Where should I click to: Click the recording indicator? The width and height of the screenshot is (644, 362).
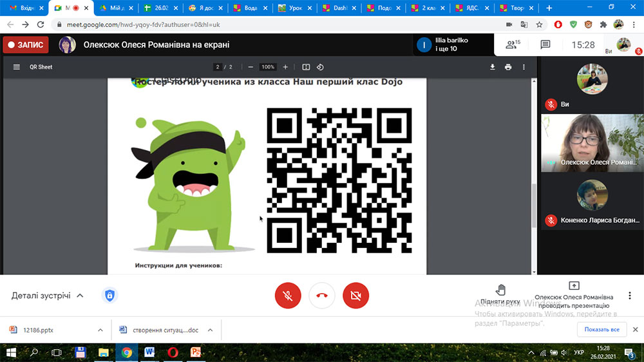[x=26, y=45]
